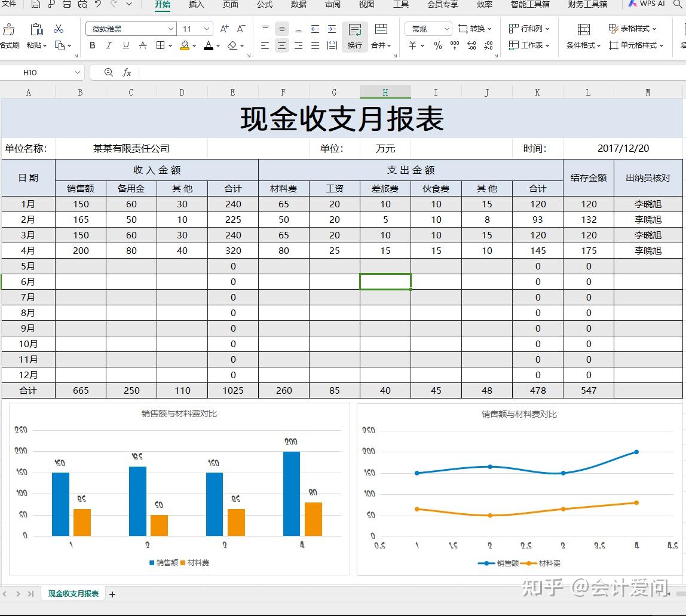Decrease font size with A- icon
This screenshot has height=616, width=686.
241,29
